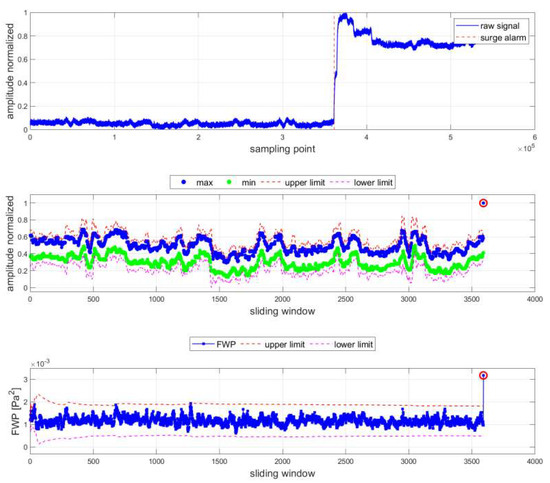Viewport: 550px width, 483px height.
Task: Click the blue 'max' legend marker
Action: coord(183,182)
